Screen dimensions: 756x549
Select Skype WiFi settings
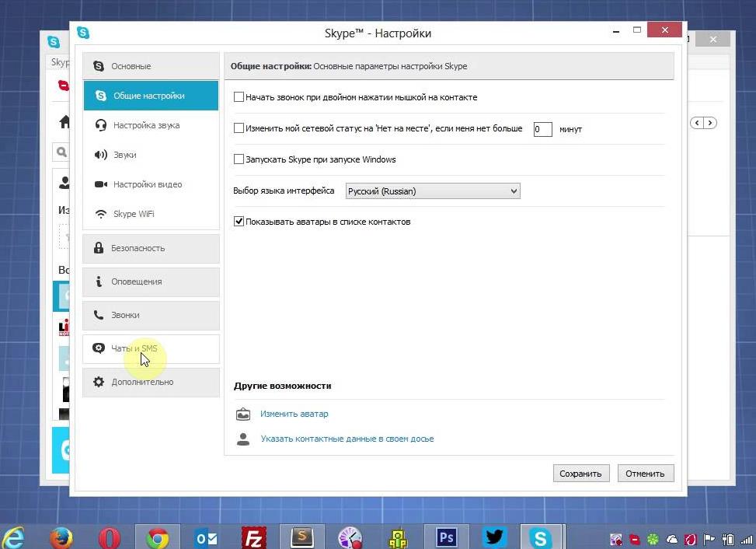coord(151,214)
